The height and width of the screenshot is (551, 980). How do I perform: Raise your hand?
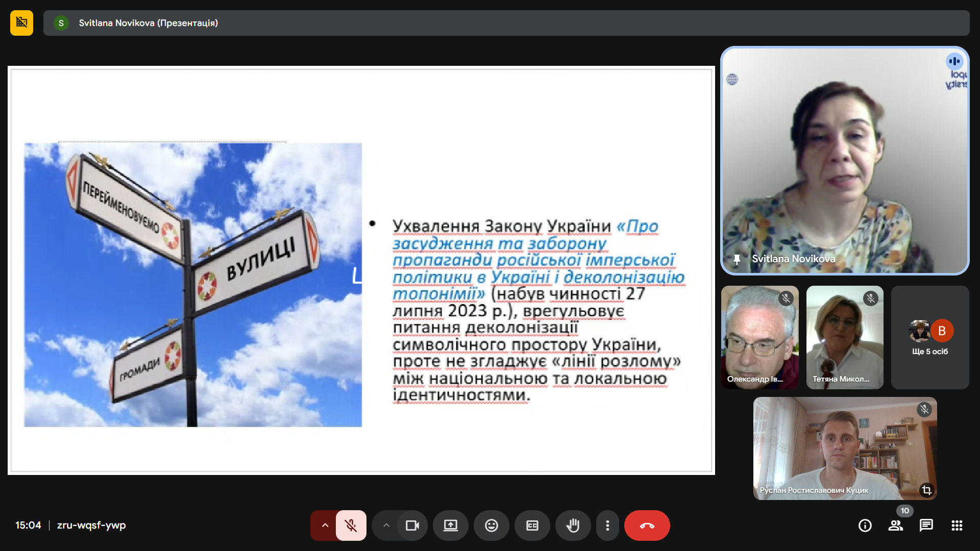click(573, 525)
